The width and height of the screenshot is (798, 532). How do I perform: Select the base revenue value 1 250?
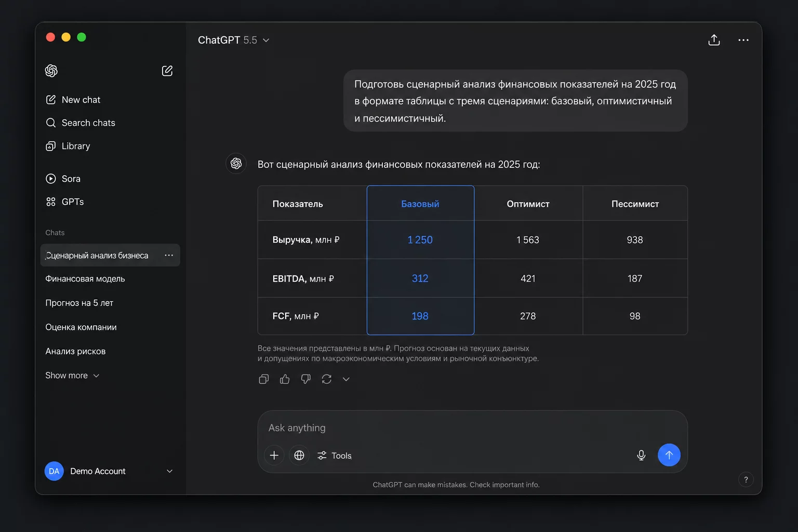pyautogui.click(x=420, y=240)
